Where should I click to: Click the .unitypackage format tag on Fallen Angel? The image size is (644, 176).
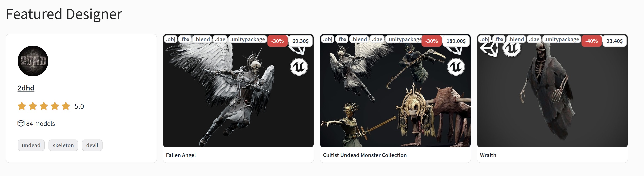coord(247,39)
